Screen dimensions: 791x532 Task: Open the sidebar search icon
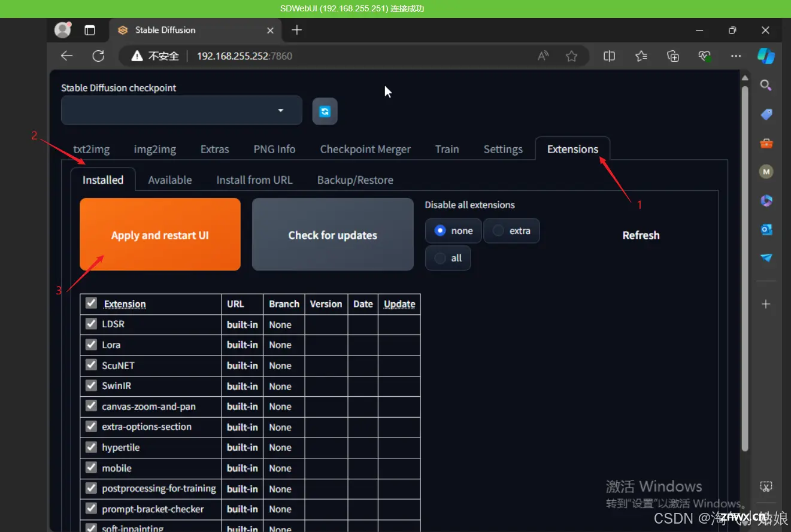pyautogui.click(x=766, y=85)
